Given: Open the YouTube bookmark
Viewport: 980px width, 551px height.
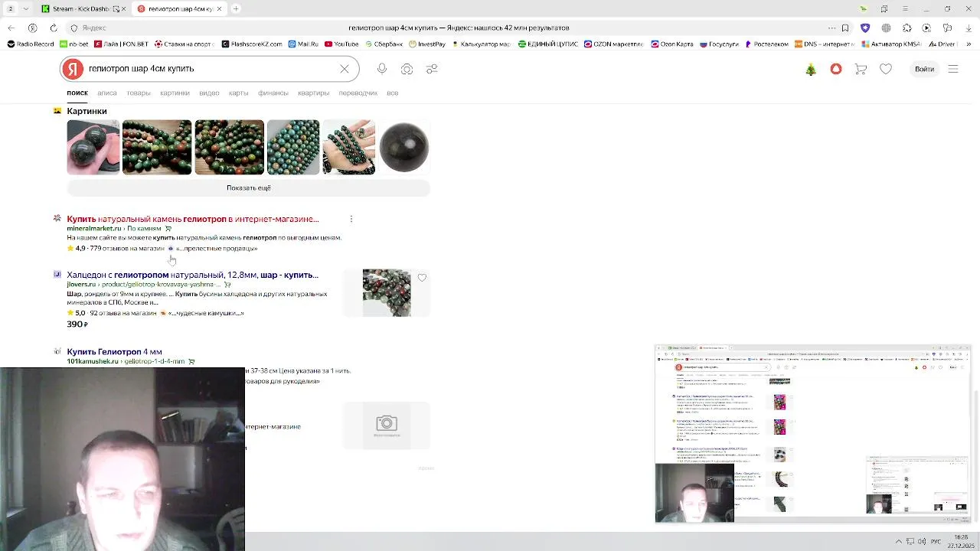Looking at the screenshot, I should (x=341, y=44).
